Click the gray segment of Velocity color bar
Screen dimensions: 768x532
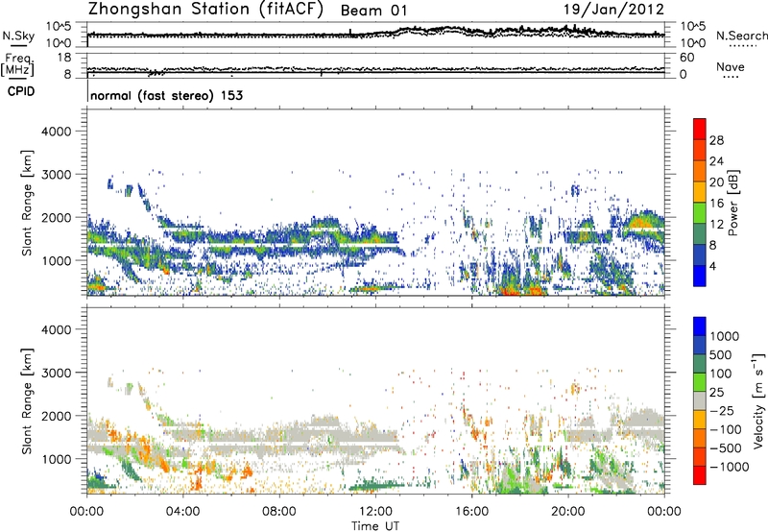point(700,400)
